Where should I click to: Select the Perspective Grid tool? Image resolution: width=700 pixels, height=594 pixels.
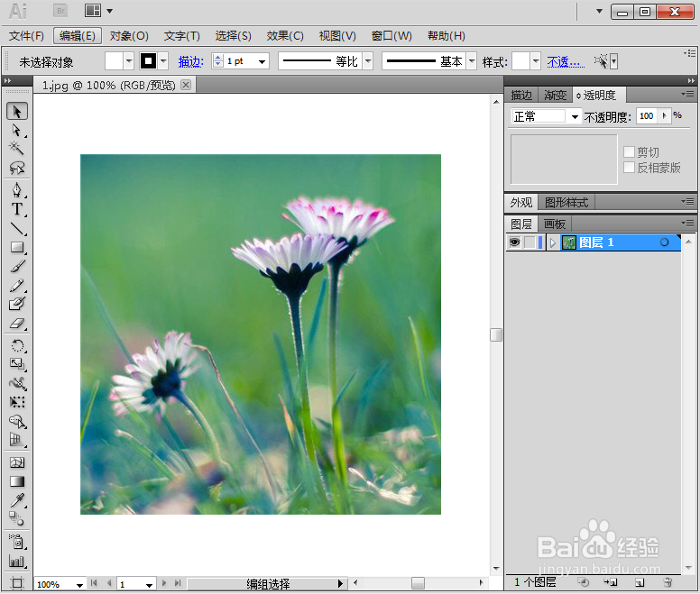pyautogui.click(x=17, y=440)
